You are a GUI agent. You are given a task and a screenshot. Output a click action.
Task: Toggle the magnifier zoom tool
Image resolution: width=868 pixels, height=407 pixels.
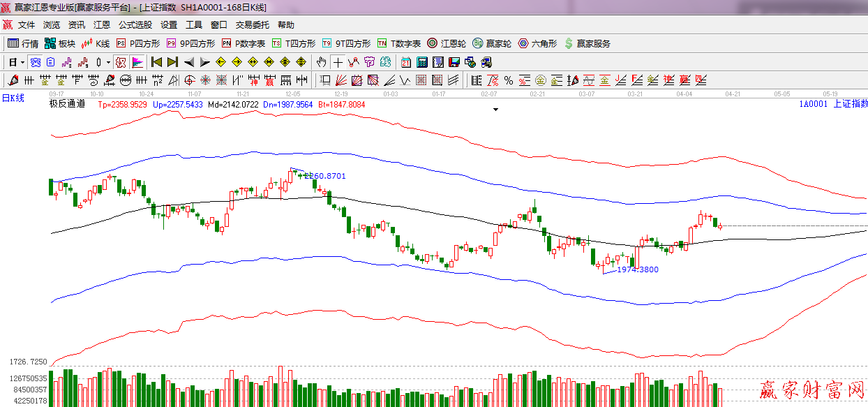(x=99, y=61)
